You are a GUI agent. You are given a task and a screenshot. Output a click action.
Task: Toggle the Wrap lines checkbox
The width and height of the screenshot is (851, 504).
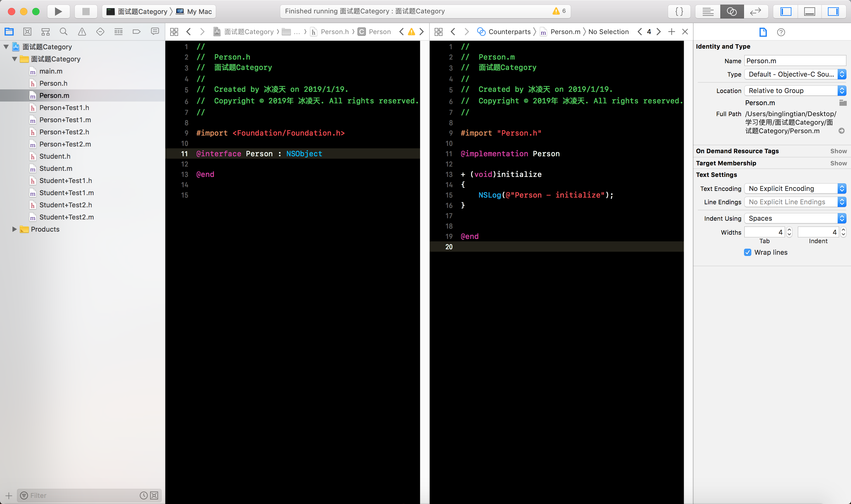click(747, 252)
